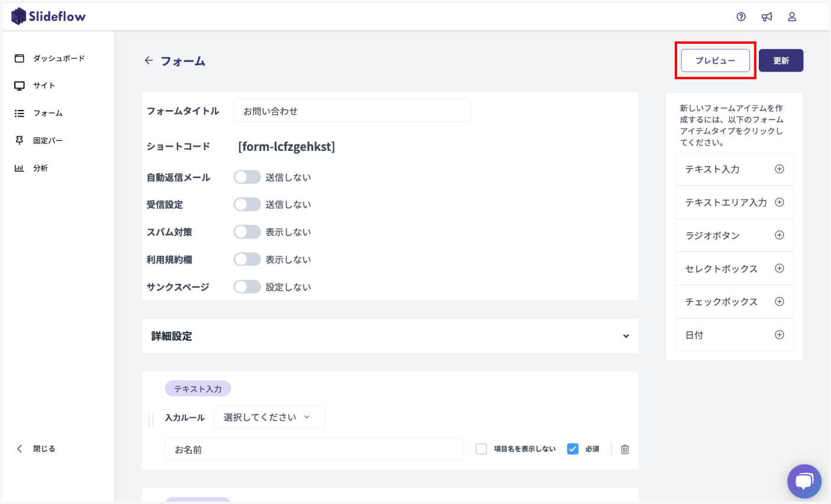Click inside the フォームタイトル input field
The height and width of the screenshot is (504, 831).
[352, 110]
